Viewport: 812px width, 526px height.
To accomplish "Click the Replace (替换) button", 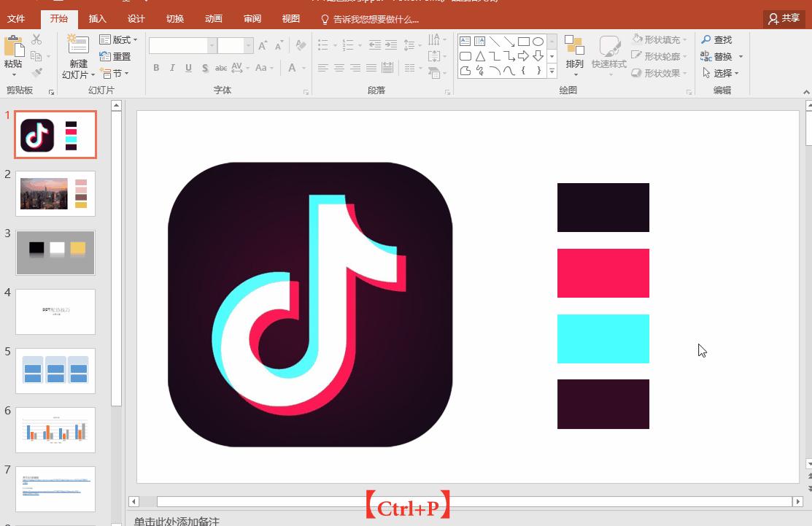I will coord(721,56).
